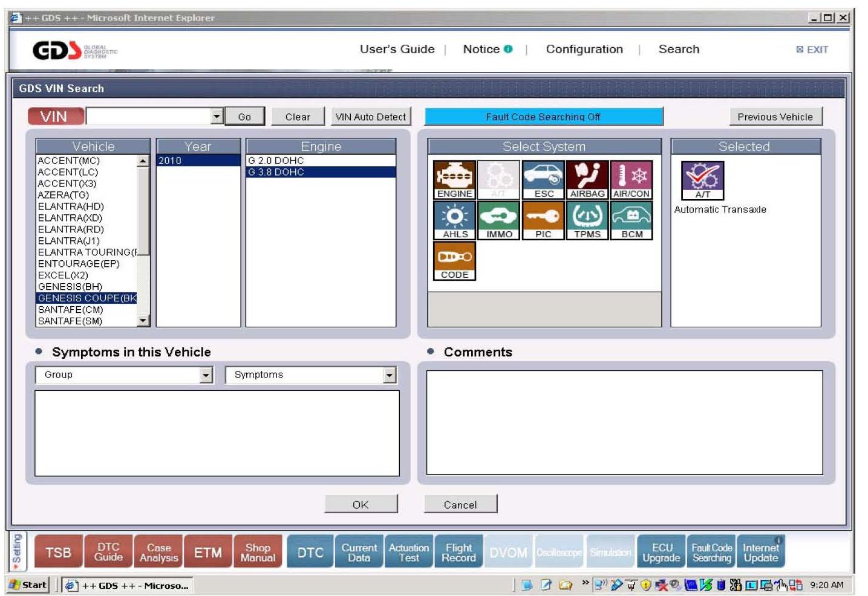Click the BCM body control icon

pos(631,220)
